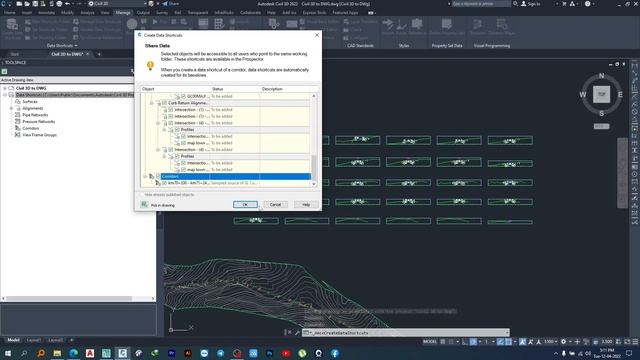
Task: Click the N compass direction on ViewCube
Action: click(601, 76)
